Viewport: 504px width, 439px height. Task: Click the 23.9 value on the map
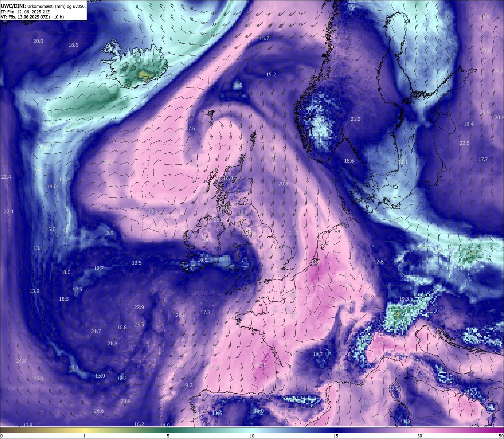coord(126,402)
